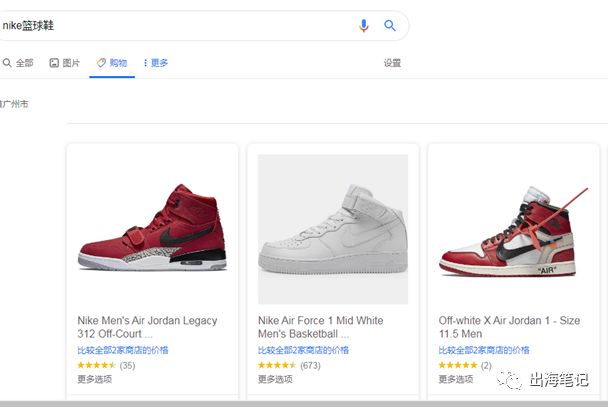Viewport: 608px width, 407px height.
Task: Open the red Air Jordan Legacy 312 image
Action: [152, 227]
